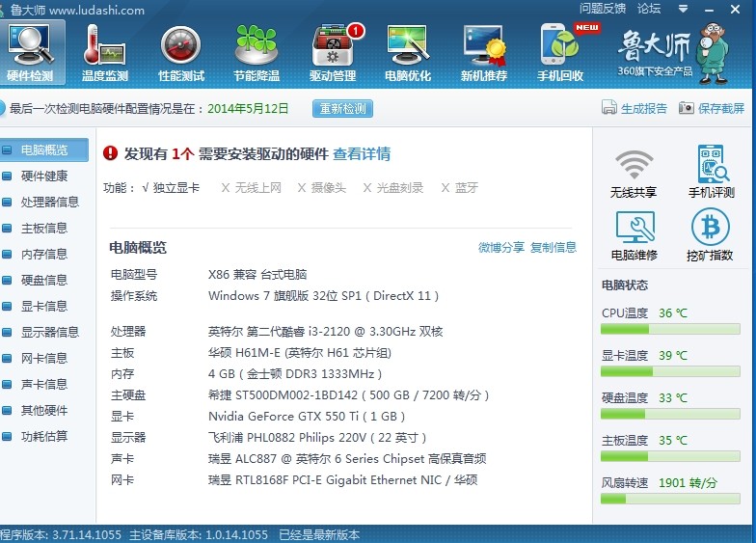Click the ST500DM002 hard disk value

tap(349, 395)
